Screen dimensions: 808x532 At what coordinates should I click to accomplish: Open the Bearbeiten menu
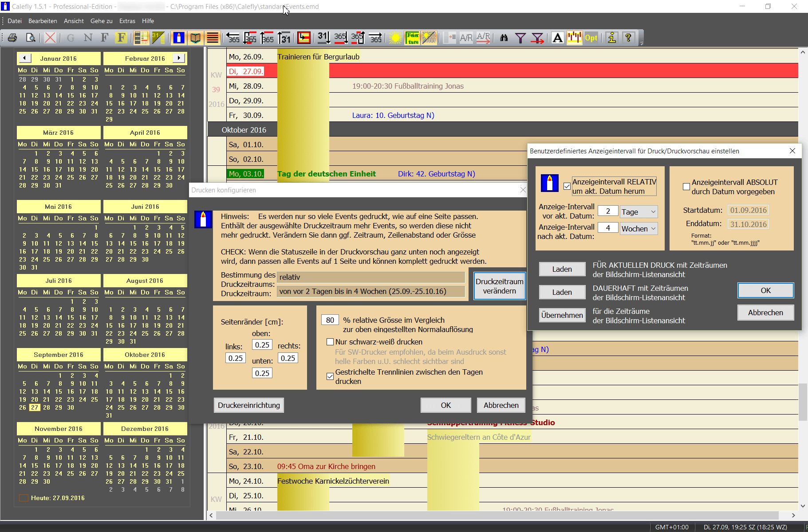tap(43, 21)
